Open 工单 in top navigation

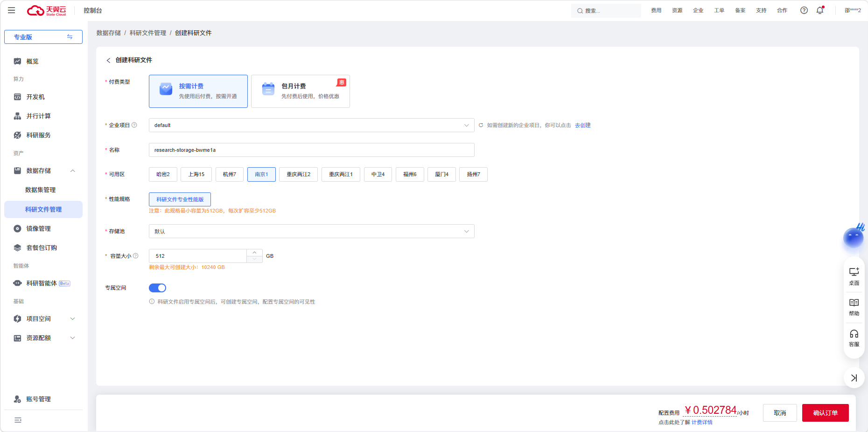point(719,10)
